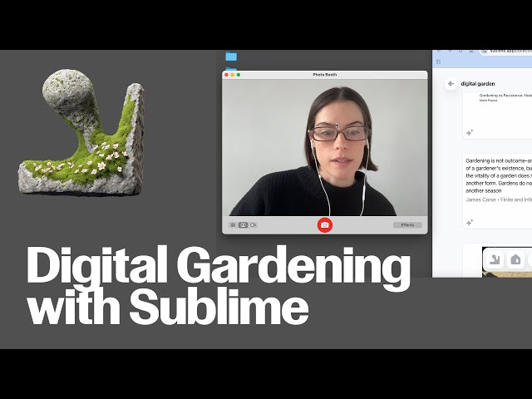The height and width of the screenshot is (399, 532).
Task: Close the Photo Booth window
Action: (x=227, y=75)
